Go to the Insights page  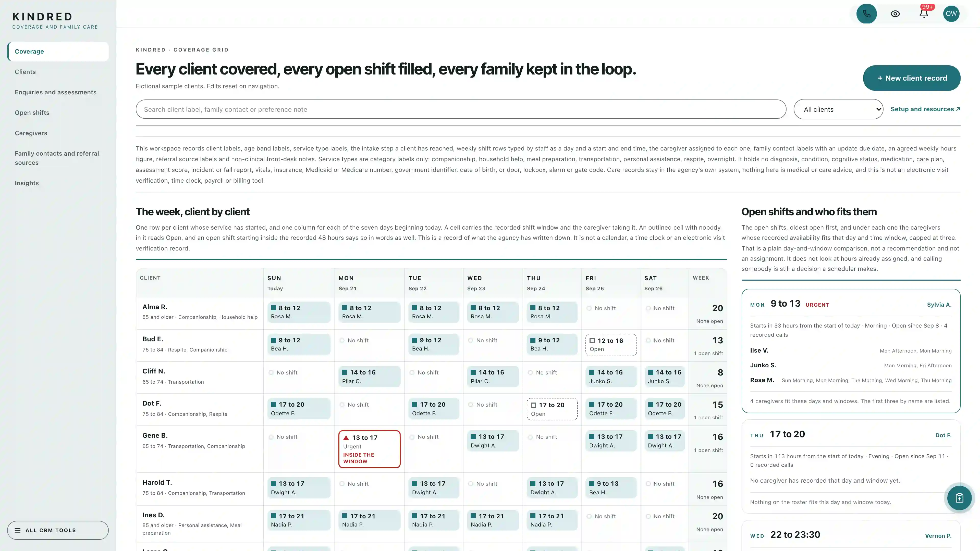[x=58, y=183]
